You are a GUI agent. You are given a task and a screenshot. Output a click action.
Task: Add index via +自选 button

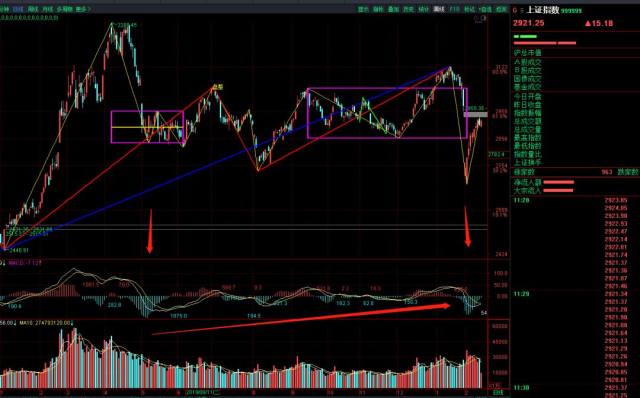click(485, 9)
